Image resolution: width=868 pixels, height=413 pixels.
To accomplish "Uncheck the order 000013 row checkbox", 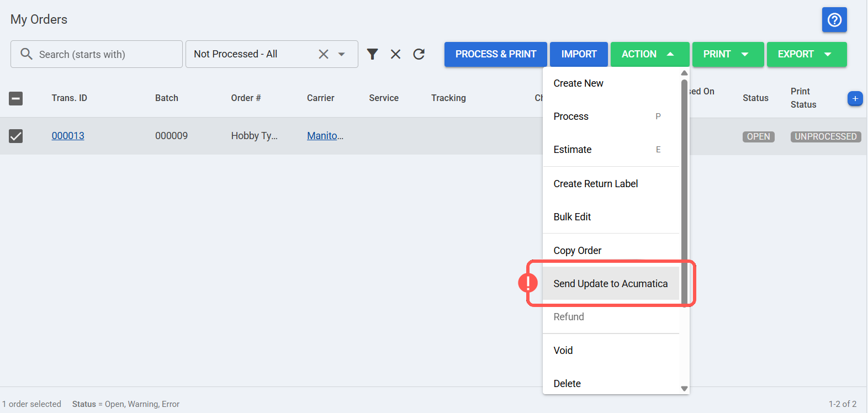I will click(16, 136).
